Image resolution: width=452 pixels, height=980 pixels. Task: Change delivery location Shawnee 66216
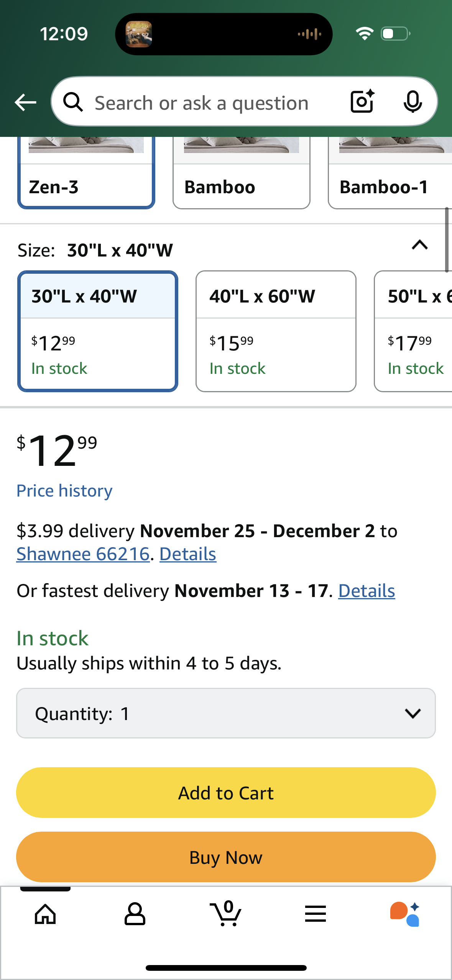coord(83,554)
